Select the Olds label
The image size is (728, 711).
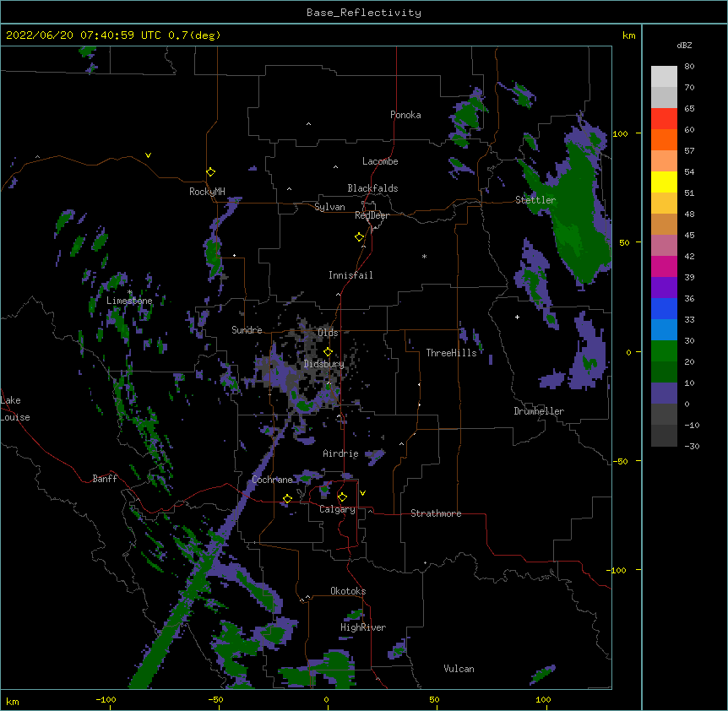pos(328,333)
